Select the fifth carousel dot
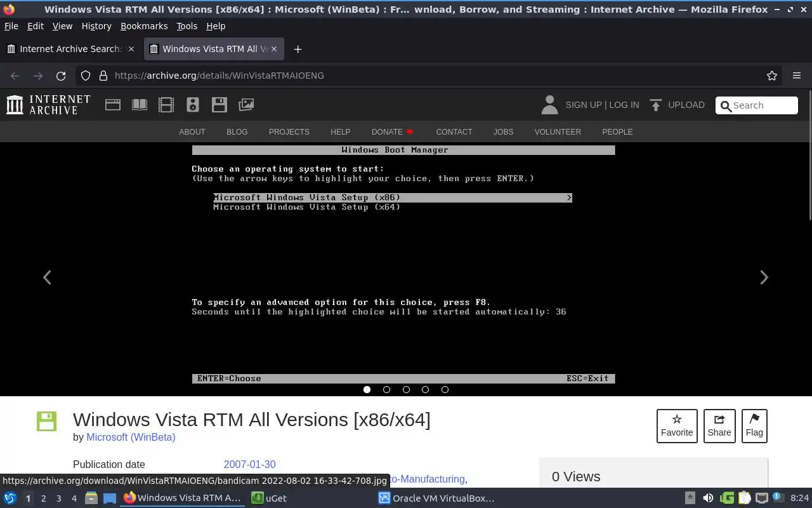The image size is (812, 508). pyautogui.click(x=445, y=389)
